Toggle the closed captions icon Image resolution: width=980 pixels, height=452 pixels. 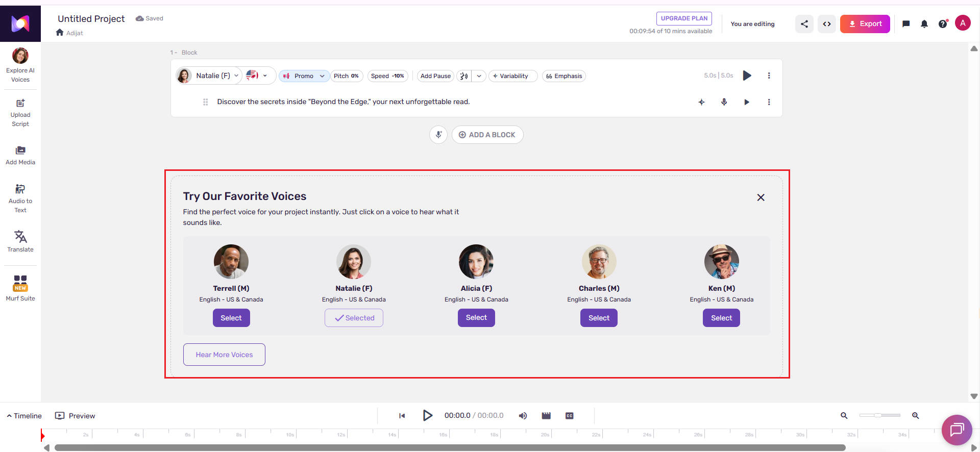pos(570,416)
